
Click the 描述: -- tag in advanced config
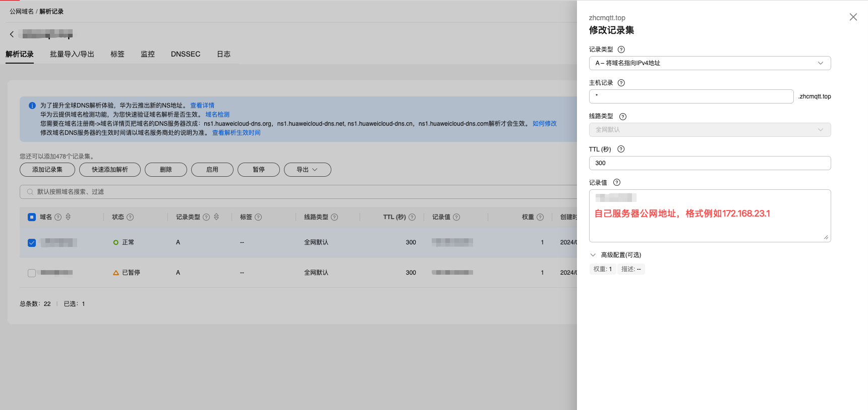pyautogui.click(x=631, y=269)
